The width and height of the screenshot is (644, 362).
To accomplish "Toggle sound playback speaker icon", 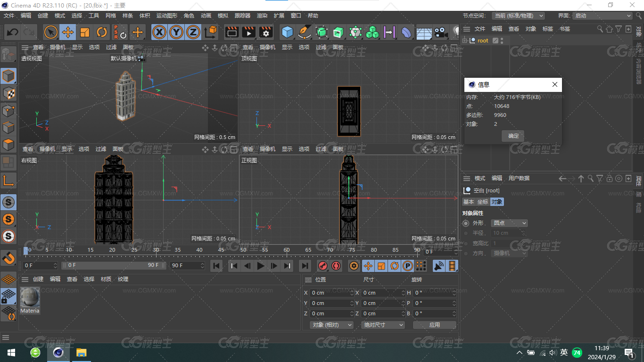I will point(438,266).
